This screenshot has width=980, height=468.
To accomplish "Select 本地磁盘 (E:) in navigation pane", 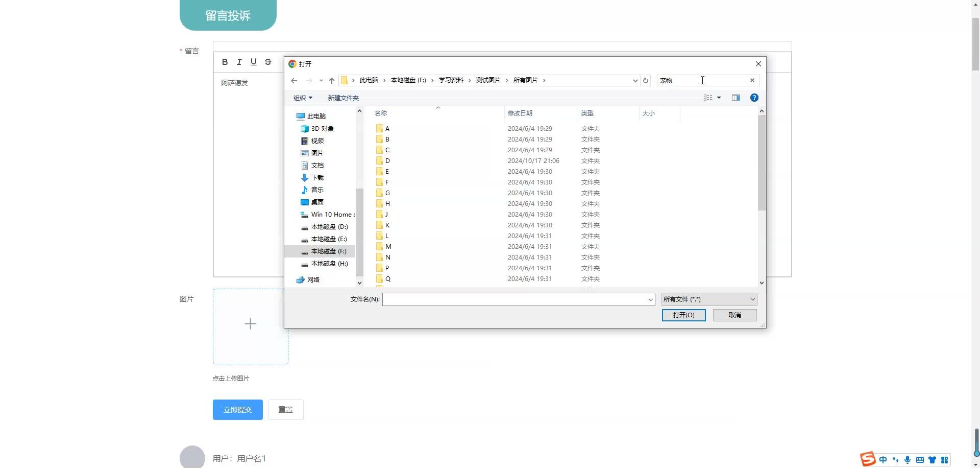I will coord(329,239).
